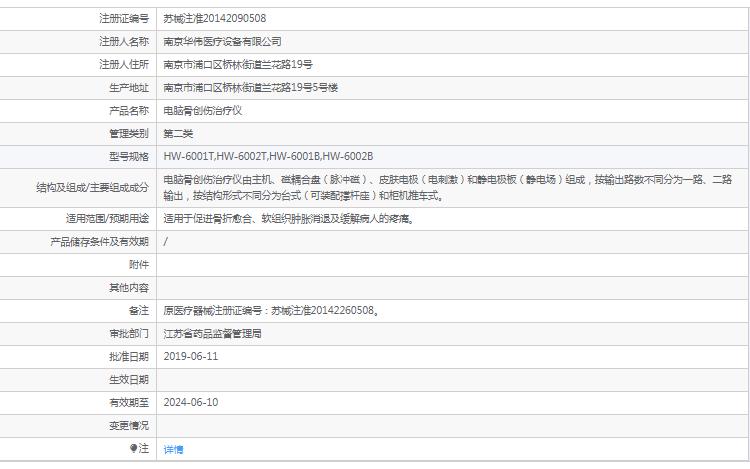Click the 变更情况 label
The height and width of the screenshot is (469, 750).
coord(129,425)
